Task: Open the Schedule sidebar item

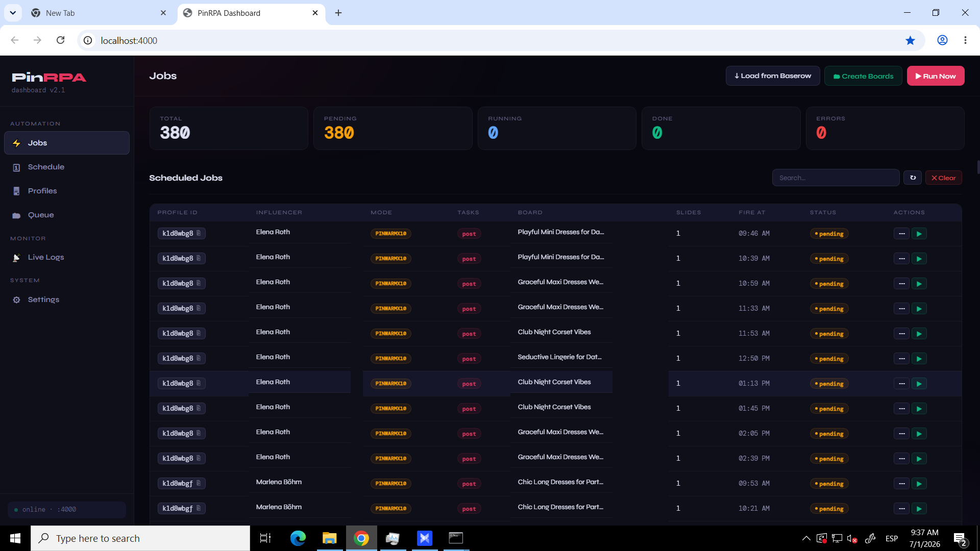Action: coord(67,167)
